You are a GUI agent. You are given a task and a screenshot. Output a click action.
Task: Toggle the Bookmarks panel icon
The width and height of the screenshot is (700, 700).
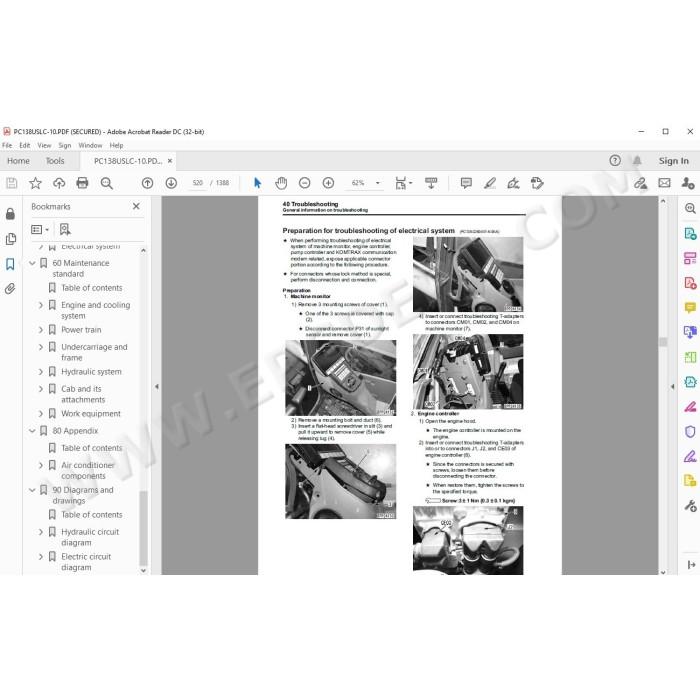coord(10,264)
